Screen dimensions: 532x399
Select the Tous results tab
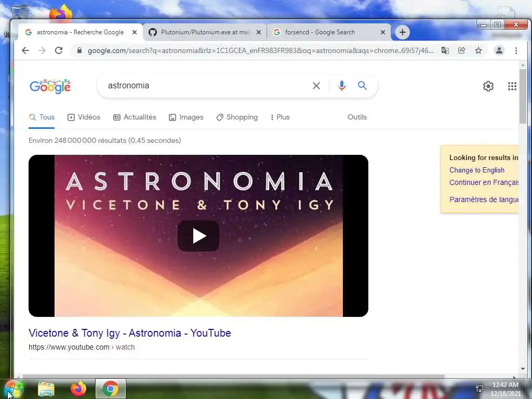pyautogui.click(x=42, y=117)
